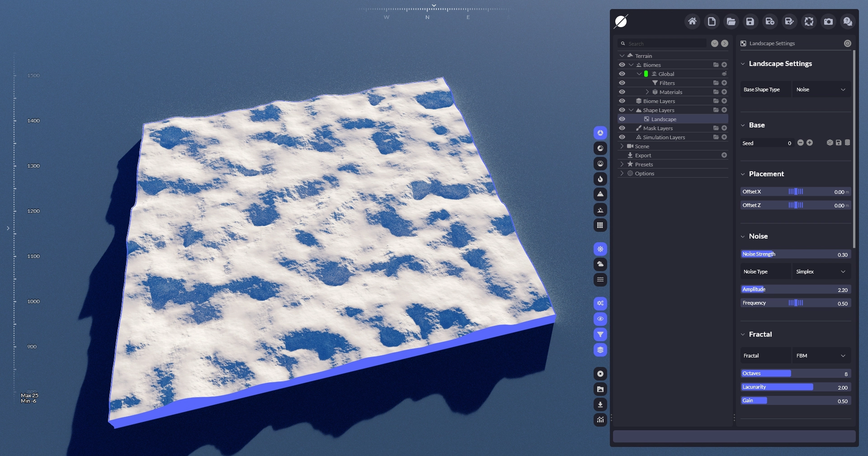
Task: Select the Export item in the tree
Action: point(643,155)
